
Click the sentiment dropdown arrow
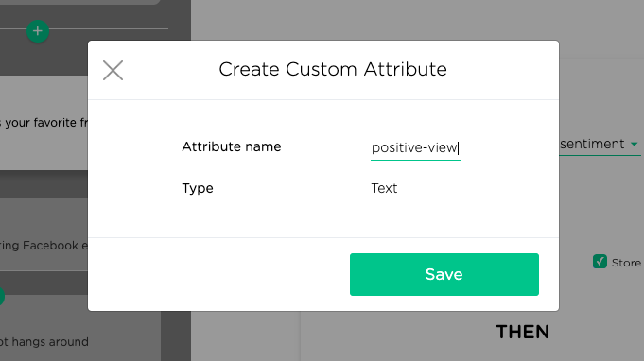[635, 144]
